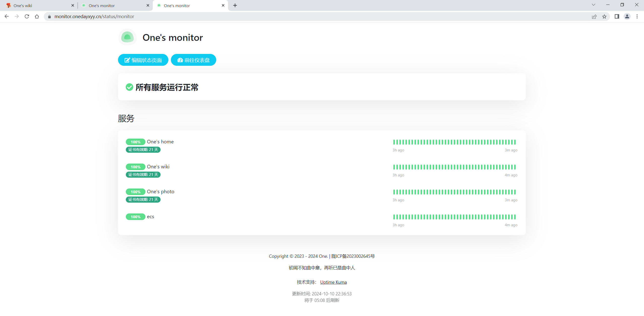Click the One's monitor logo image

pyautogui.click(x=127, y=37)
